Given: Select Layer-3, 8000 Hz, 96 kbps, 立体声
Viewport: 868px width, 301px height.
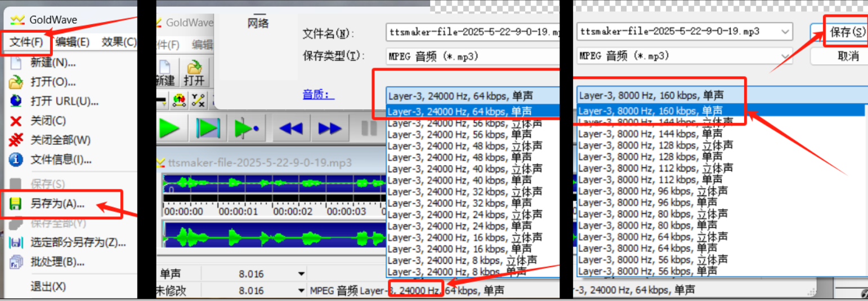Looking at the screenshot, I should click(653, 191).
